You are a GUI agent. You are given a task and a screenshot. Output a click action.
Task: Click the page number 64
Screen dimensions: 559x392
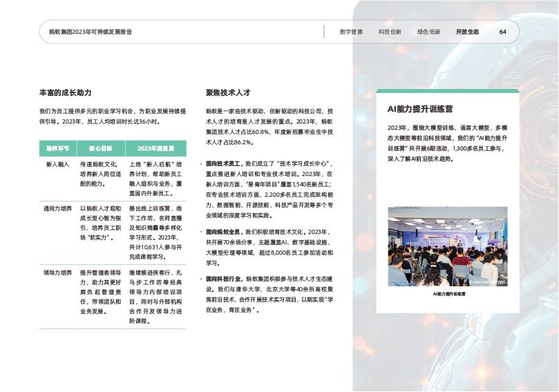click(503, 32)
